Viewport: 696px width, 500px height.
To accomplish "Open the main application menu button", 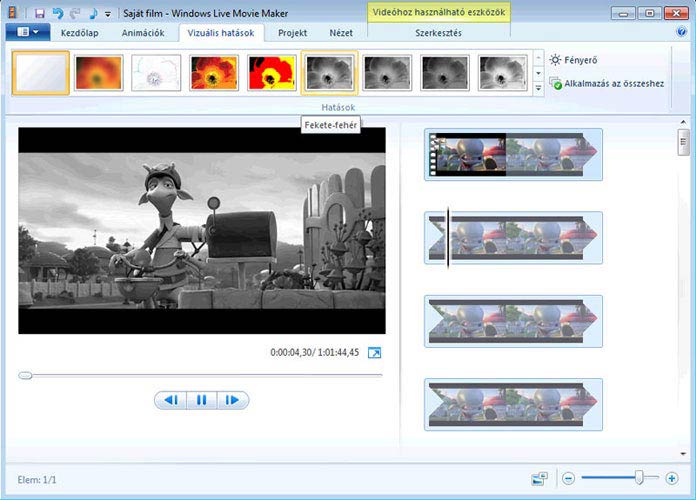I will point(27,32).
